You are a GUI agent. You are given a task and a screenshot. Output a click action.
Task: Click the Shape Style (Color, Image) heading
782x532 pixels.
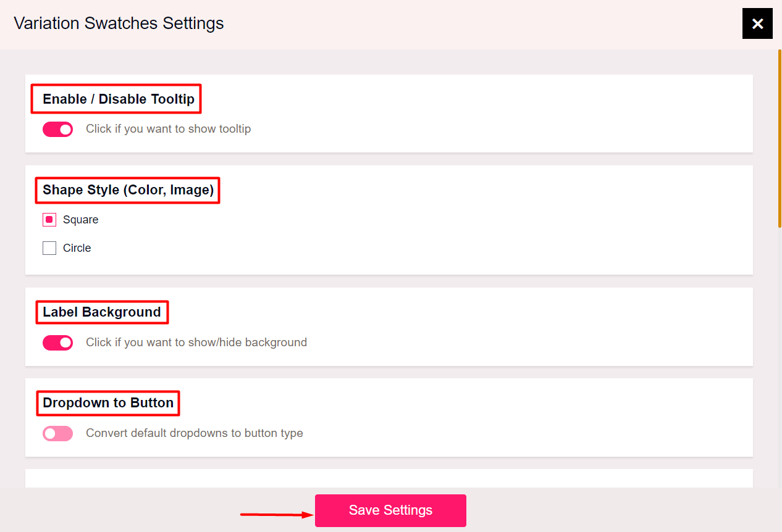[x=127, y=189]
